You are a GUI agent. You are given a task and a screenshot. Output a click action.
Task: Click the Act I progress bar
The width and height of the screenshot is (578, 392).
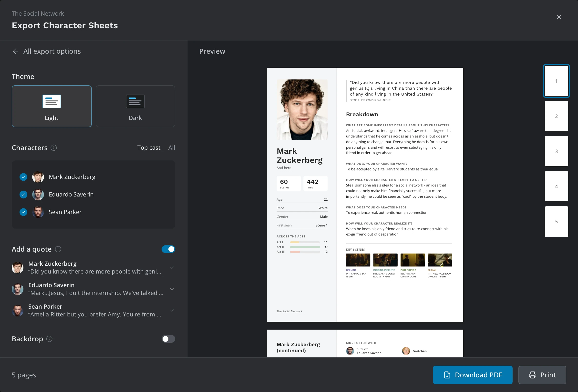305,242
